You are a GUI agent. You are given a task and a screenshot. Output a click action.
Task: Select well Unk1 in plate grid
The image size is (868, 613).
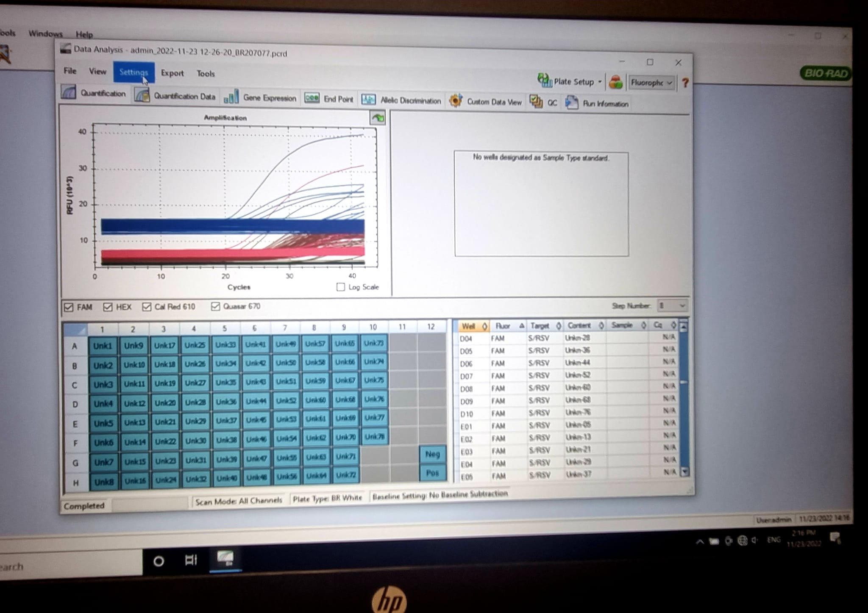103,346
